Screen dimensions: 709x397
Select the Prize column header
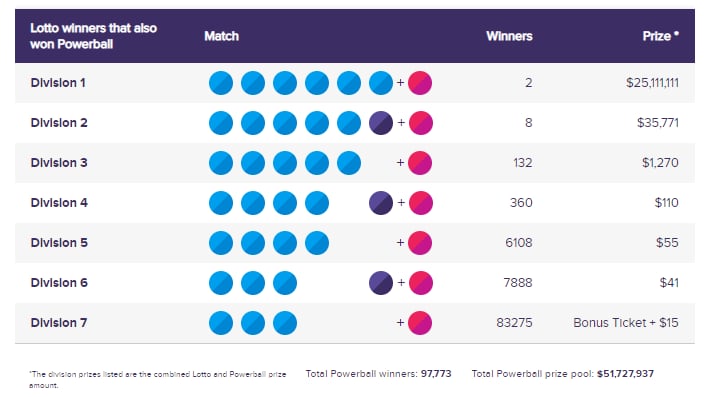coord(661,36)
